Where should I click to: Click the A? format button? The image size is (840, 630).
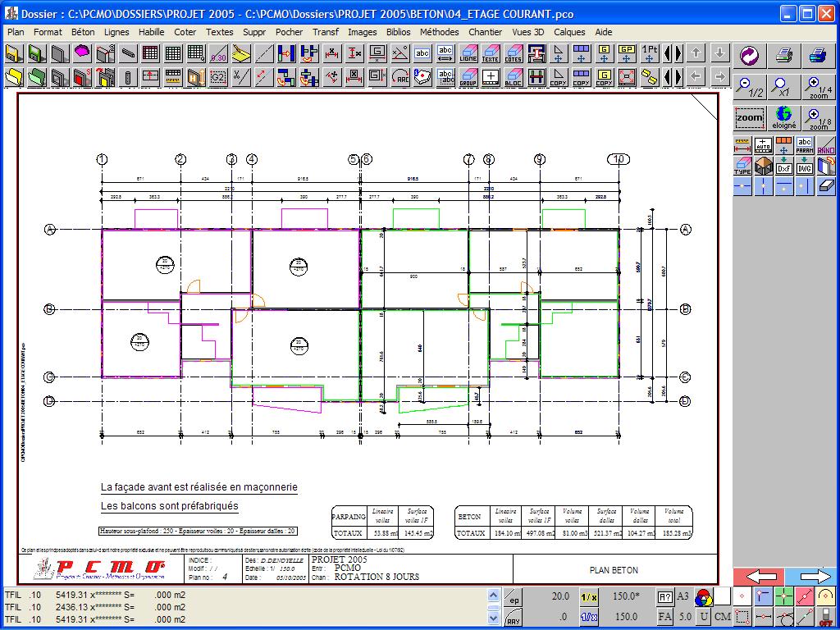click(664, 596)
